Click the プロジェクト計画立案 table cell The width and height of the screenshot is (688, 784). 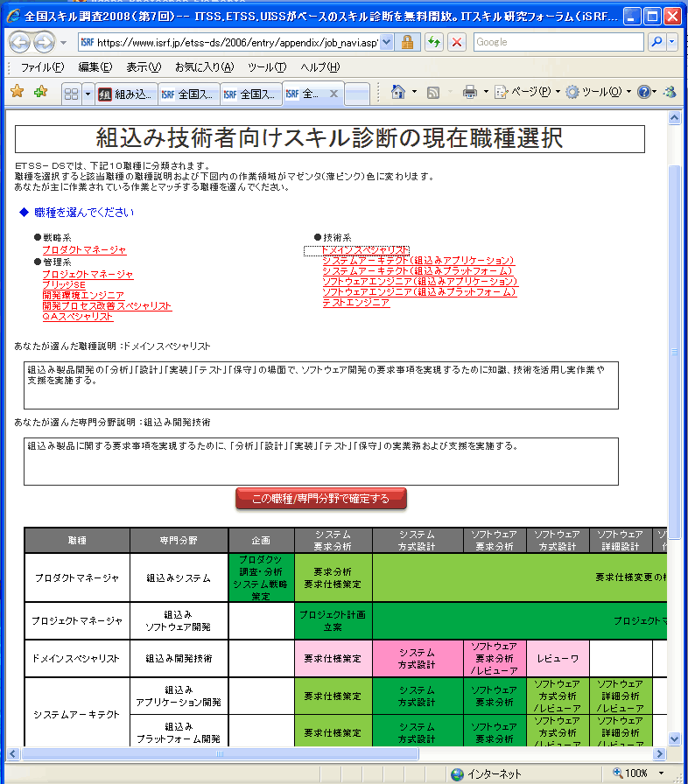333,620
